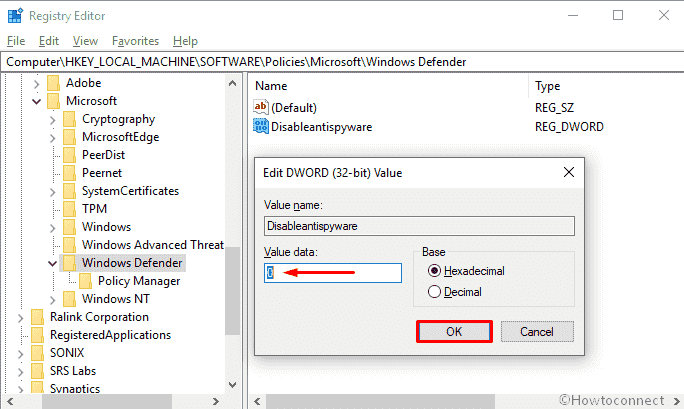Select the Synaptics tree item
The height and width of the screenshot is (409, 684).
(x=75, y=388)
